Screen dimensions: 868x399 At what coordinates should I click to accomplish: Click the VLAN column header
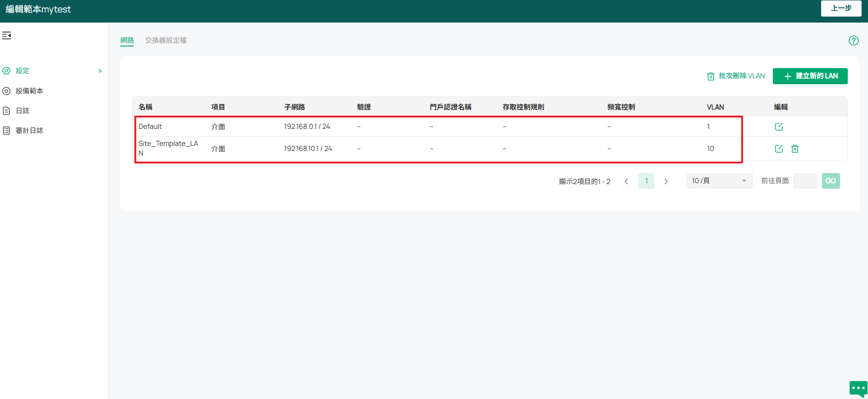pyautogui.click(x=715, y=107)
